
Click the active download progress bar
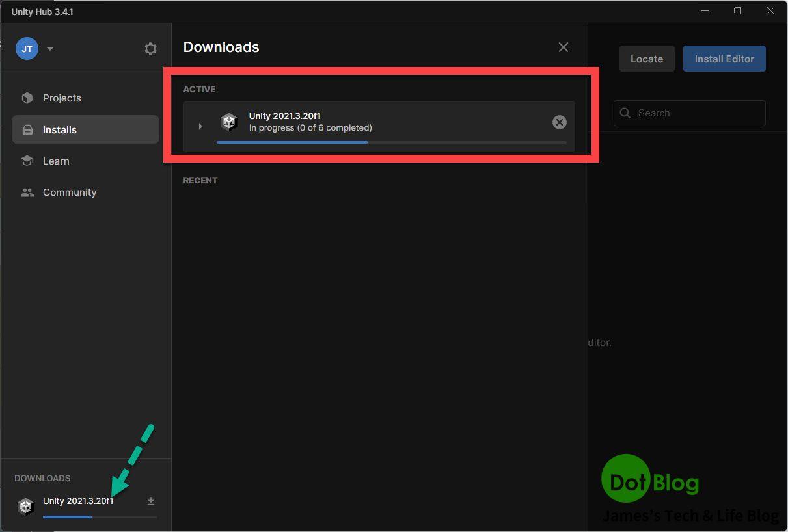[x=392, y=142]
